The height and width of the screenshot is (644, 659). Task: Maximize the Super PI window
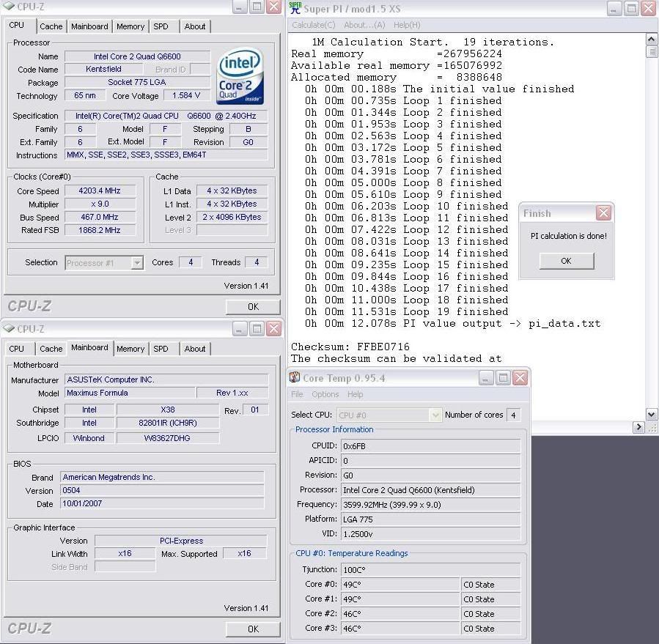(631, 8)
